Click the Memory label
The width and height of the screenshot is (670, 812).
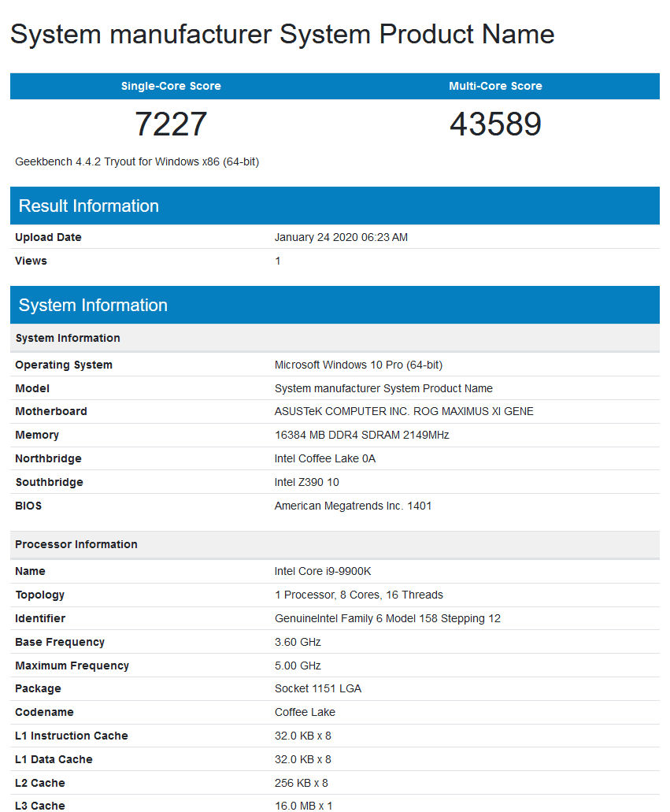click(x=37, y=435)
